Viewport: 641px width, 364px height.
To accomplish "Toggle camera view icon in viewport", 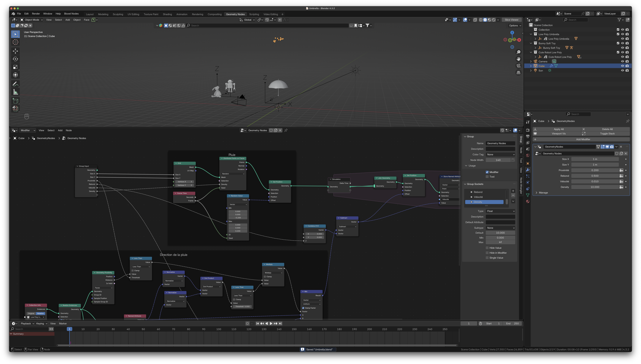I will tap(518, 66).
